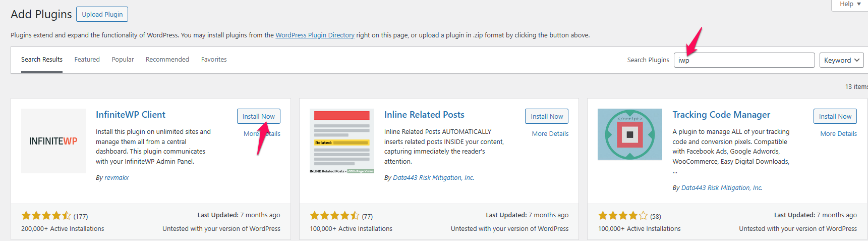Open the author link revmakx

click(x=117, y=178)
